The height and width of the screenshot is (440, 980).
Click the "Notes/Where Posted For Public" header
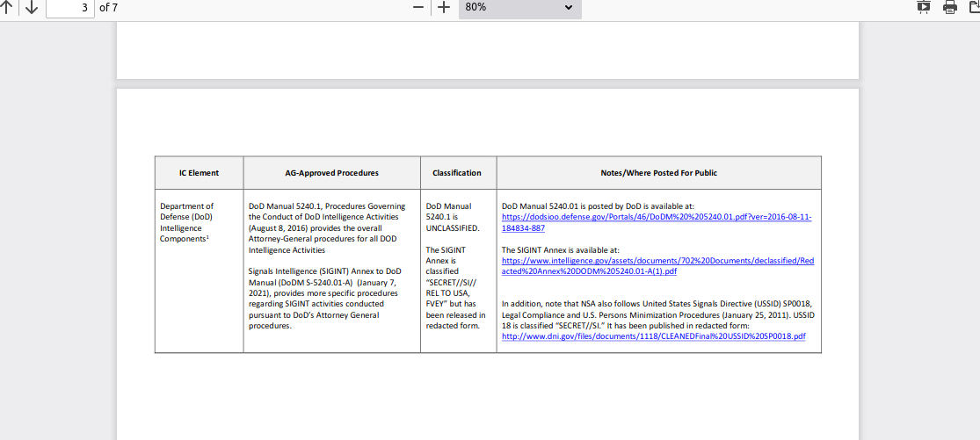click(x=658, y=173)
